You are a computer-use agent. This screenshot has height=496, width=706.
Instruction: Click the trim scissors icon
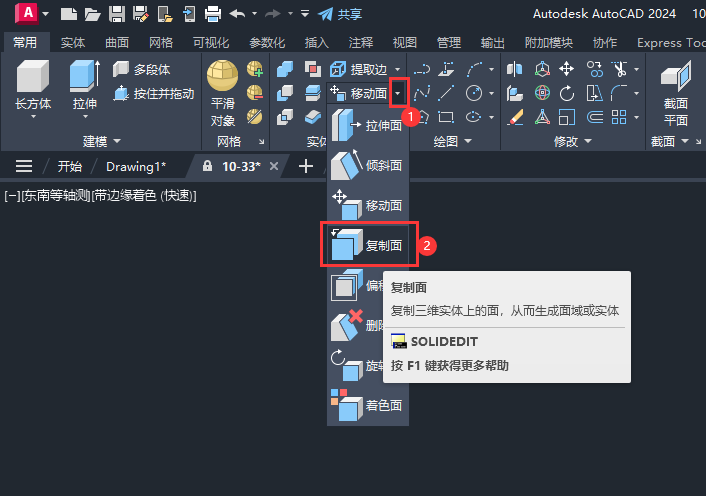click(x=620, y=69)
